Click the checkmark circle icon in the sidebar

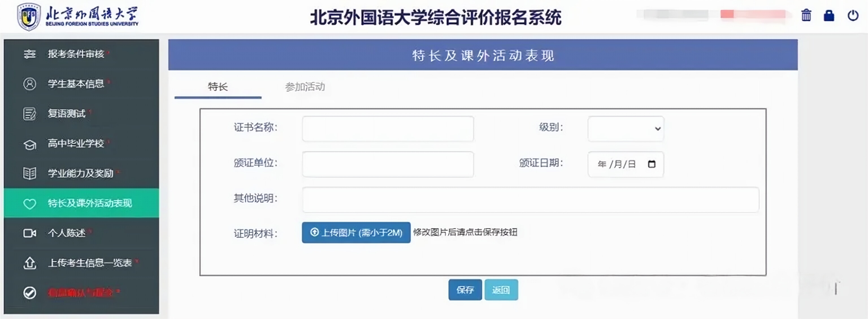tap(30, 293)
